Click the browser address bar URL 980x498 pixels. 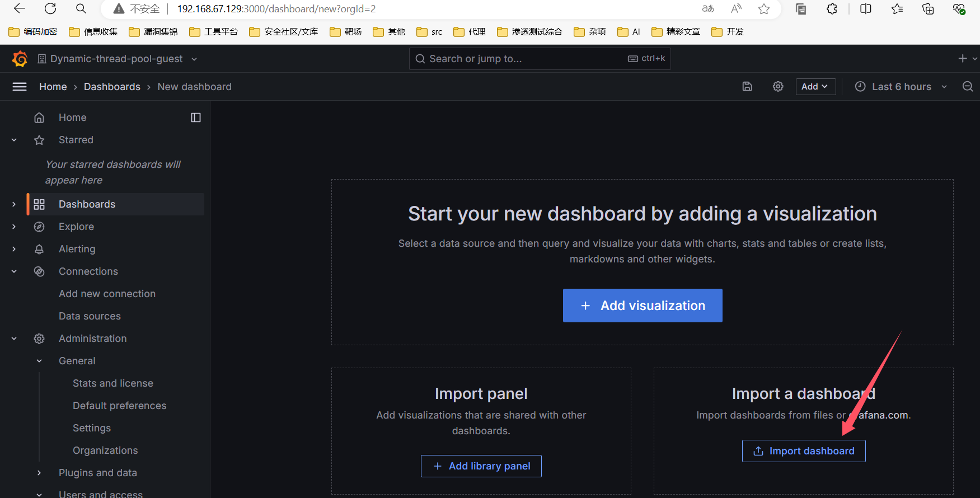(x=276, y=9)
